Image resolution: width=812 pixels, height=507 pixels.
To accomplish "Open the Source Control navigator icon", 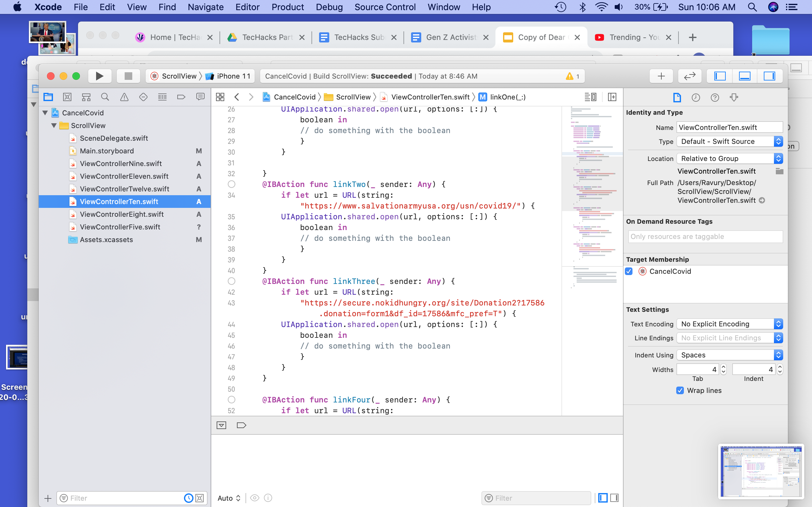I will point(67,97).
